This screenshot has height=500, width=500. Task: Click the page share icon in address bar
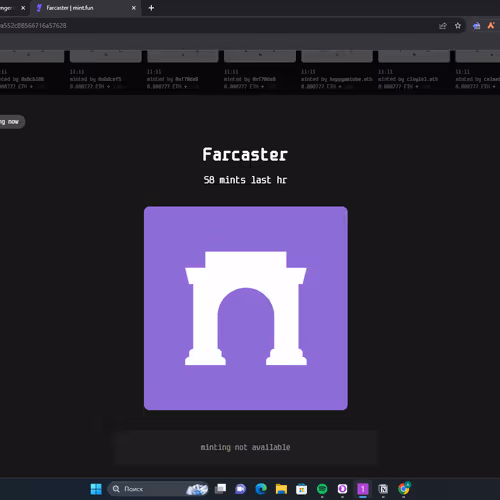(x=443, y=26)
